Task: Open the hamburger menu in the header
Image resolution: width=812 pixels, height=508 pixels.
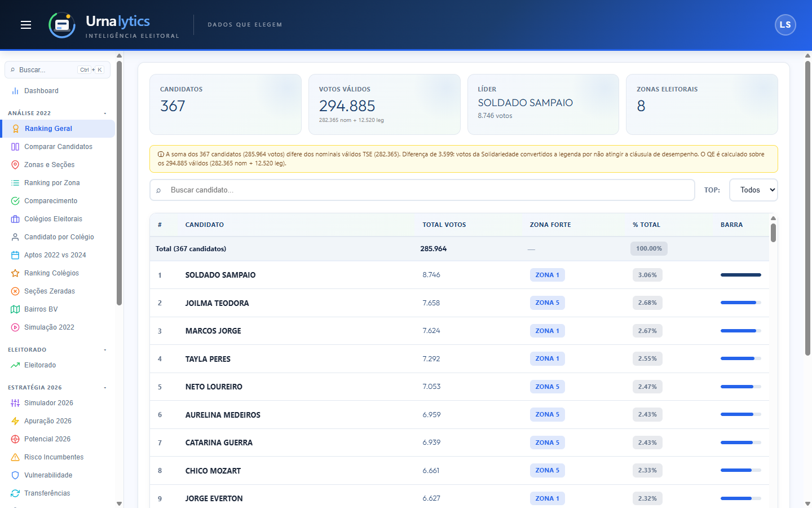Action: [26, 25]
